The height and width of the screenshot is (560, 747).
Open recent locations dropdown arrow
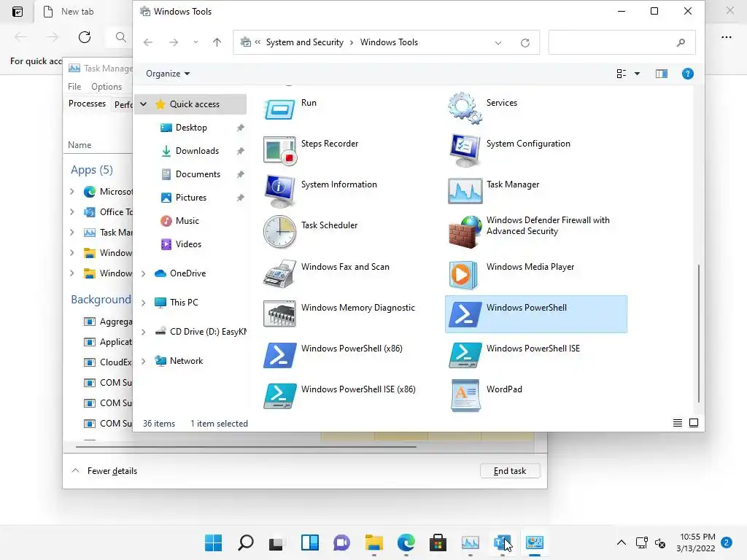click(x=196, y=42)
